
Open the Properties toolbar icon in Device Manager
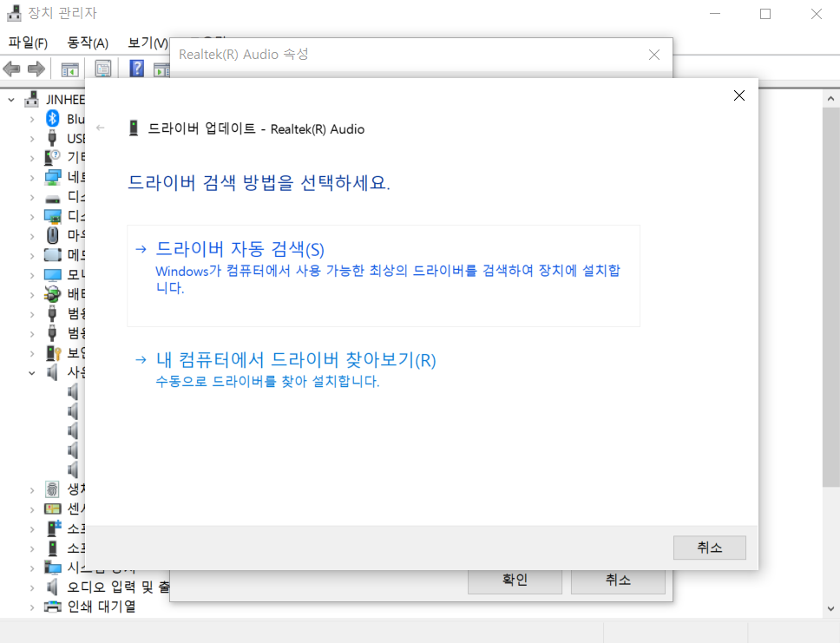coord(103,69)
